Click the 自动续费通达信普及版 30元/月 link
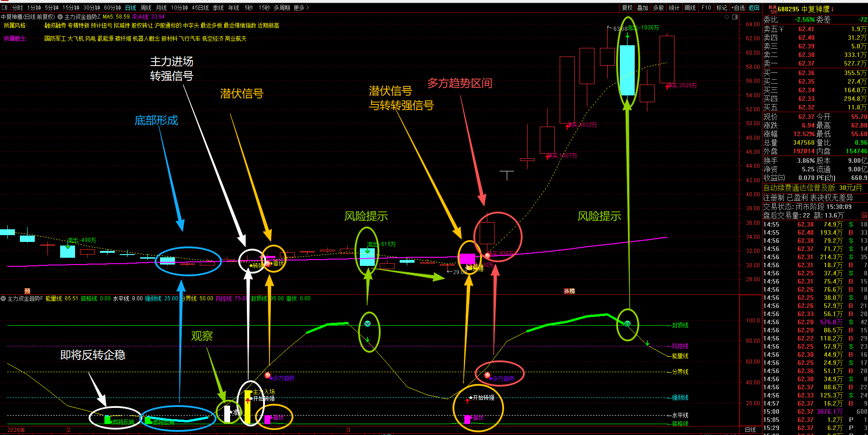The width and height of the screenshot is (868, 435). click(812, 188)
